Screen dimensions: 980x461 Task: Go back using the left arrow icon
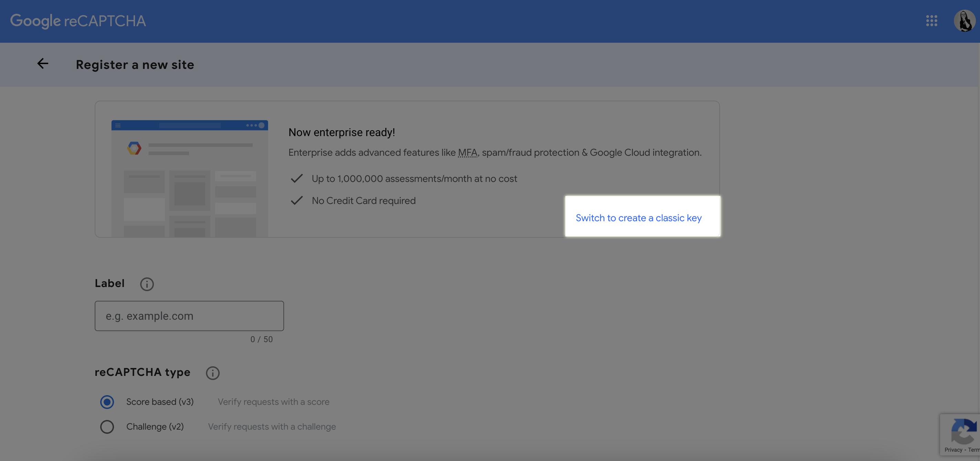click(x=43, y=64)
